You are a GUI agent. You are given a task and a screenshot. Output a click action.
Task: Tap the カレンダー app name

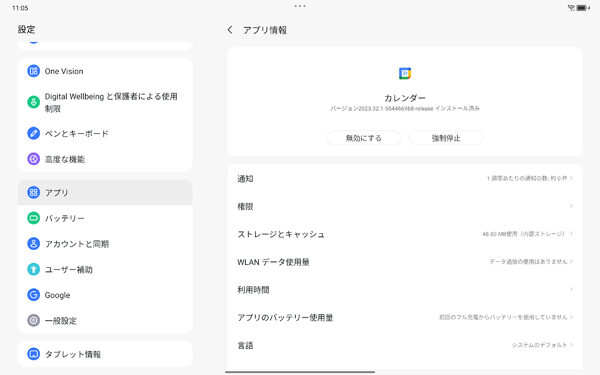[x=405, y=98]
